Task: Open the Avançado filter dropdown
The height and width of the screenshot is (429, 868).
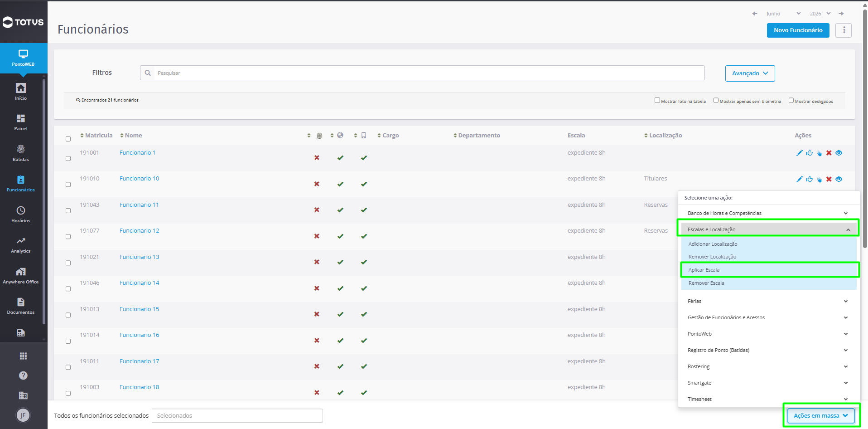Action: tap(750, 73)
